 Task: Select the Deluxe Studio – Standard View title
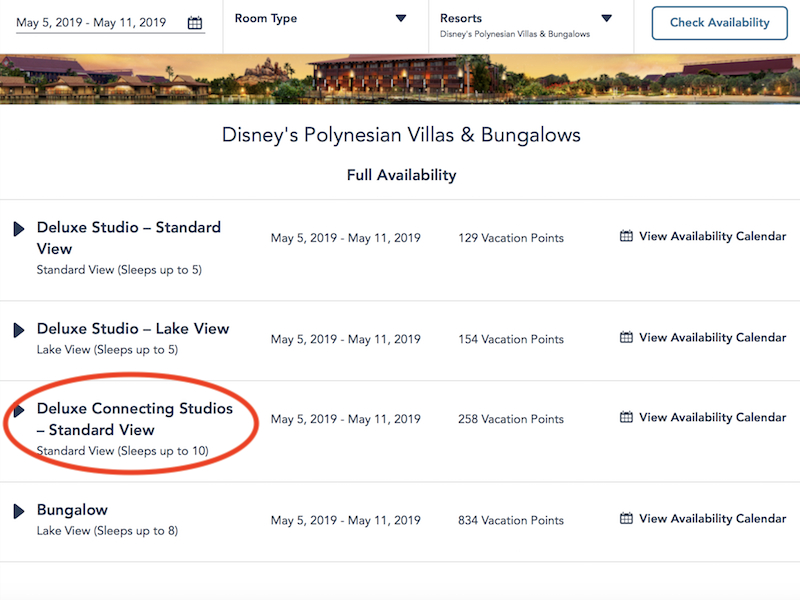129,238
